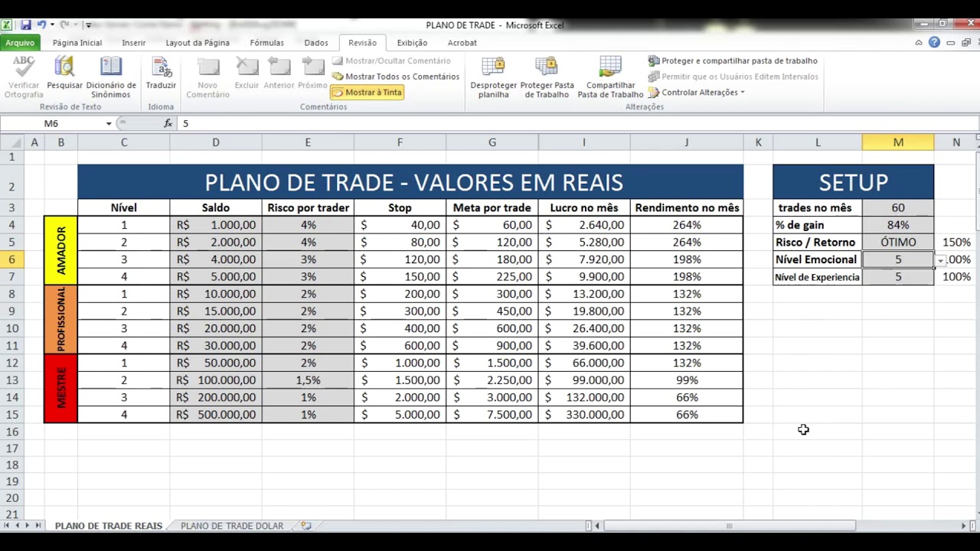Click Proteger e compartilhar pasta de trabalho

[x=733, y=60]
